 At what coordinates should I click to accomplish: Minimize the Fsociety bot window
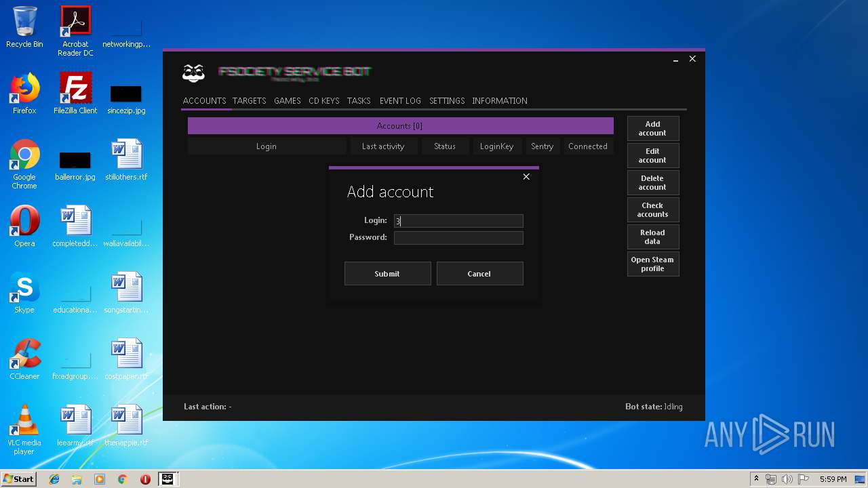coord(675,60)
